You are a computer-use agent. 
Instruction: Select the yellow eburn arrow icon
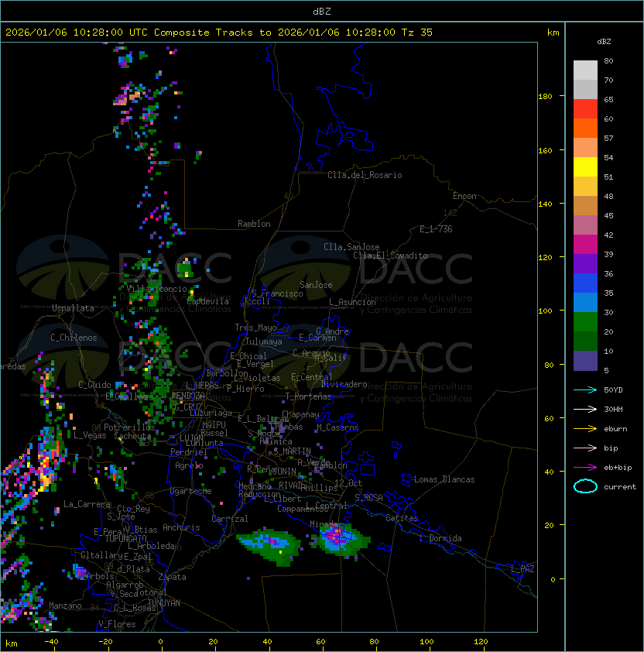585,429
